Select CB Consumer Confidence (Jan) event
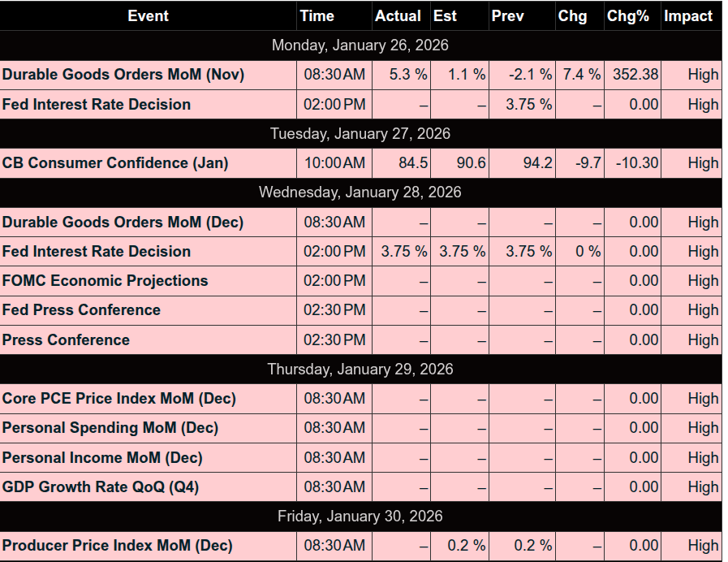This screenshot has width=728, height=562. 115,163
